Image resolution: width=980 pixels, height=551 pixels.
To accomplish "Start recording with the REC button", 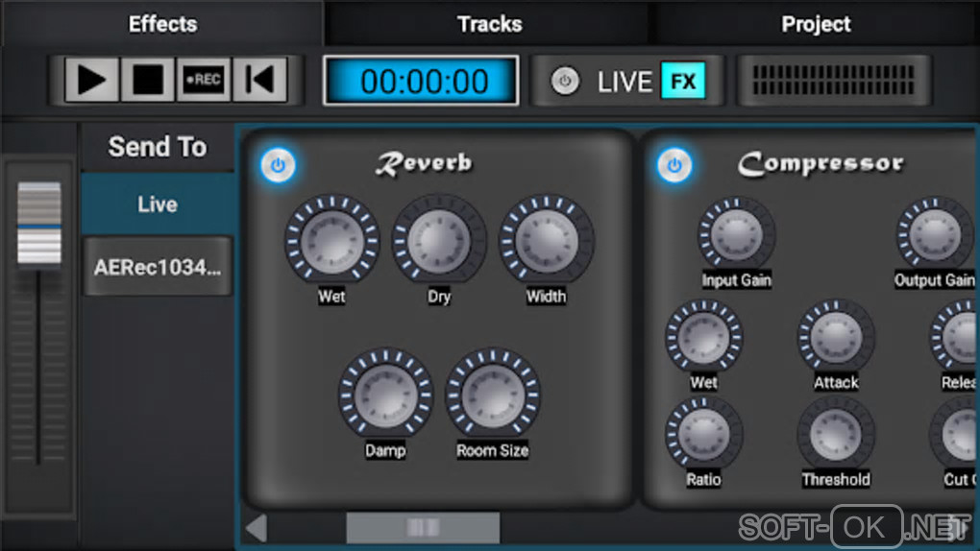I will (203, 80).
